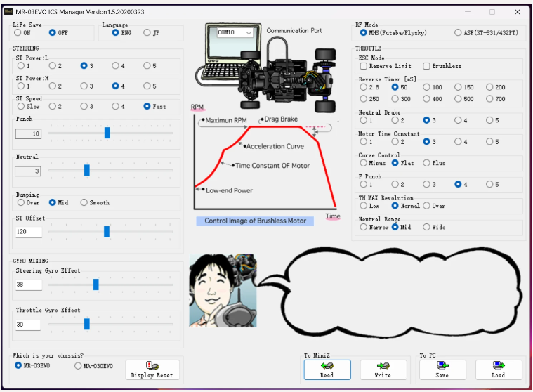
Task: Click the Read from MiniZ button
Action: pos(327,370)
